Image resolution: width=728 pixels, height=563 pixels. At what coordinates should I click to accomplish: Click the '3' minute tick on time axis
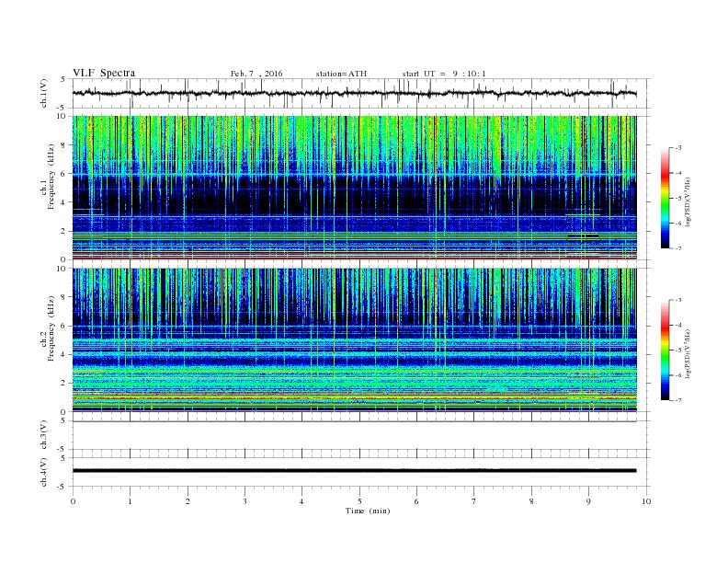pos(245,501)
